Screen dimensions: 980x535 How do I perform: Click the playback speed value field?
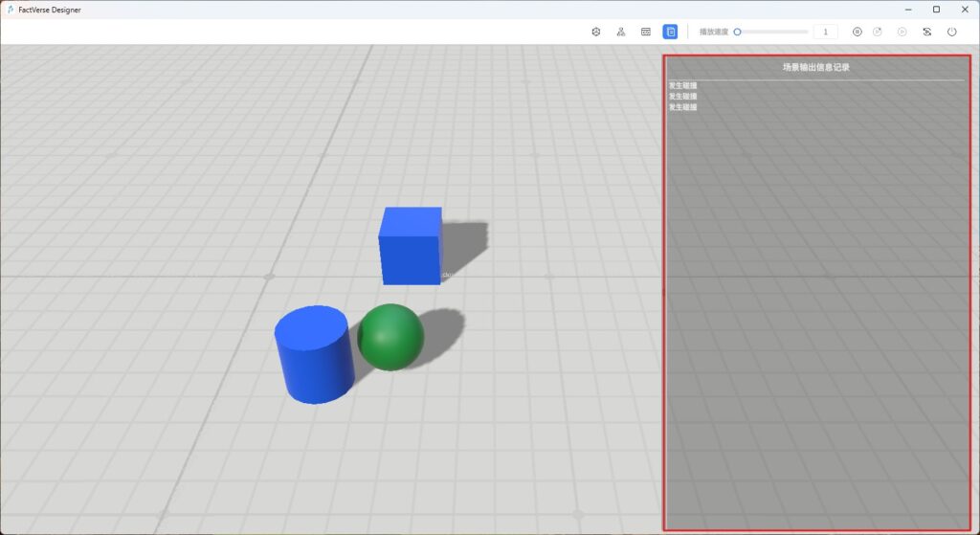click(x=825, y=32)
